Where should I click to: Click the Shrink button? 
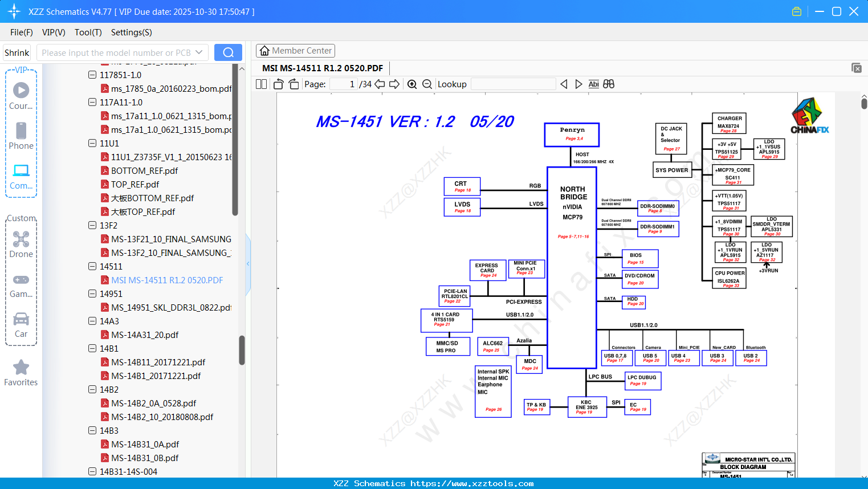[17, 52]
